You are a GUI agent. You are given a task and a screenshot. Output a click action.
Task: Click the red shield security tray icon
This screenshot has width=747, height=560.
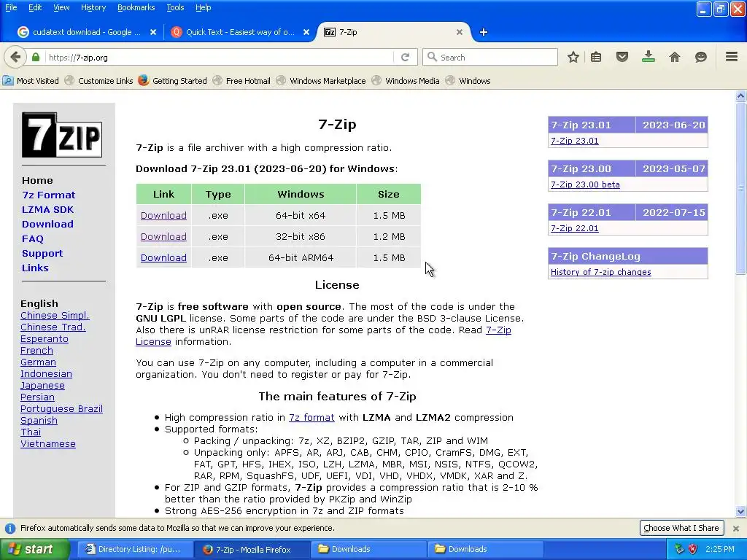(693, 549)
